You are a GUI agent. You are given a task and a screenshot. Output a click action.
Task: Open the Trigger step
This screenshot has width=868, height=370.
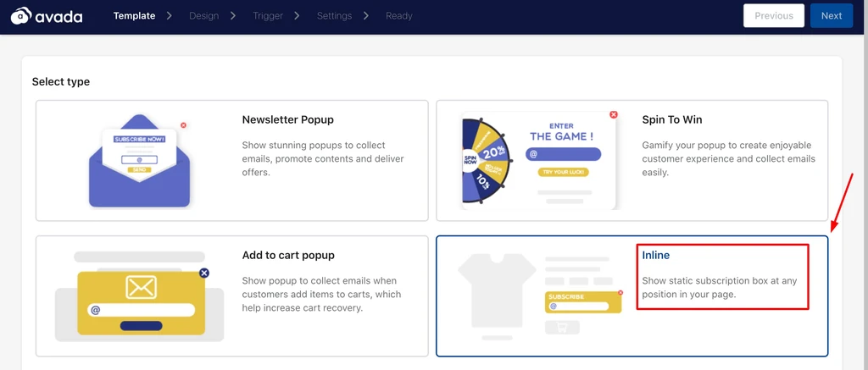click(268, 16)
